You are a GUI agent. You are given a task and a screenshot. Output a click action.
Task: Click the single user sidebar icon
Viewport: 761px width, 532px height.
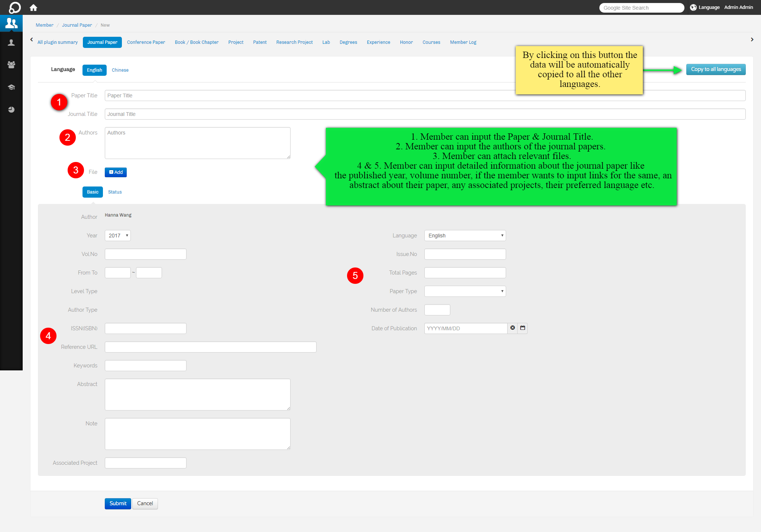click(x=11, y=43)
